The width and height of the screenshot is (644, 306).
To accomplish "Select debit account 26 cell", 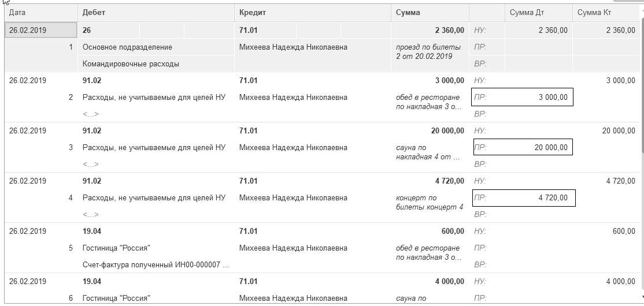I will (110, 30).
